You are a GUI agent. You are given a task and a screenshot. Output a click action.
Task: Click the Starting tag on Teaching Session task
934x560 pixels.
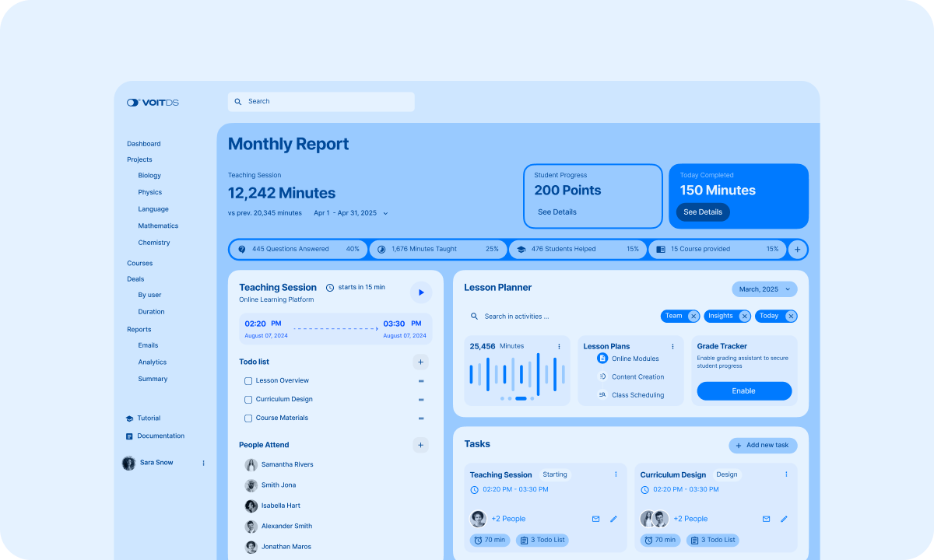(x=555, y=474)
